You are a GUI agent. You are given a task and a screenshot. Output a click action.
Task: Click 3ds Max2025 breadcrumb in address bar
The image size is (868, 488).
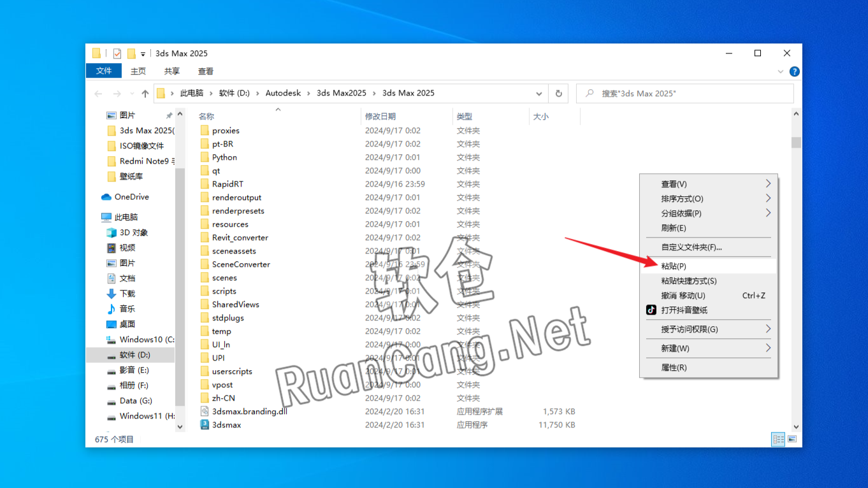coord(342,93)
